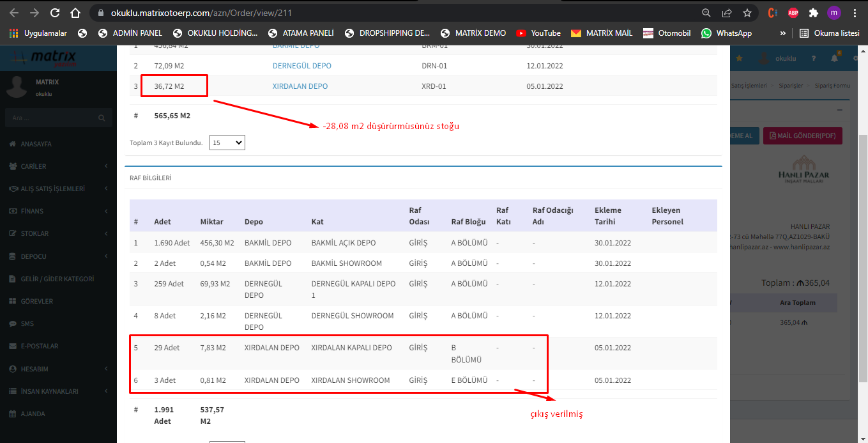Open the AdBlock Plus extension

(793, 13)
